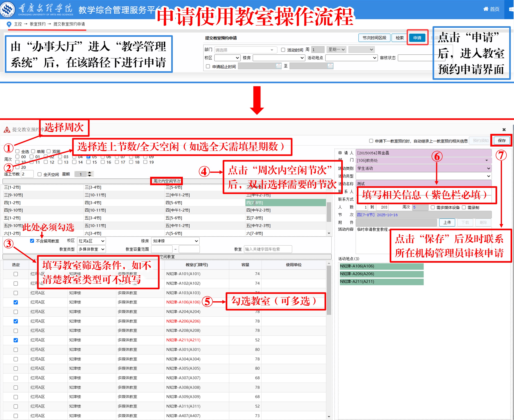Check the N知津-A204 classroom row
The width and height of the screenshot is (514, 420).
tap(16, 312)
